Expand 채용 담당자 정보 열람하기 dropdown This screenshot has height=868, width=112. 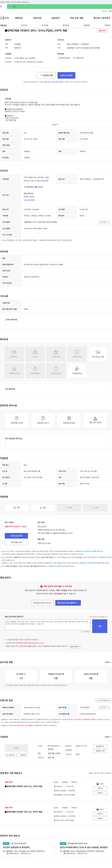[x=68, y=603]
